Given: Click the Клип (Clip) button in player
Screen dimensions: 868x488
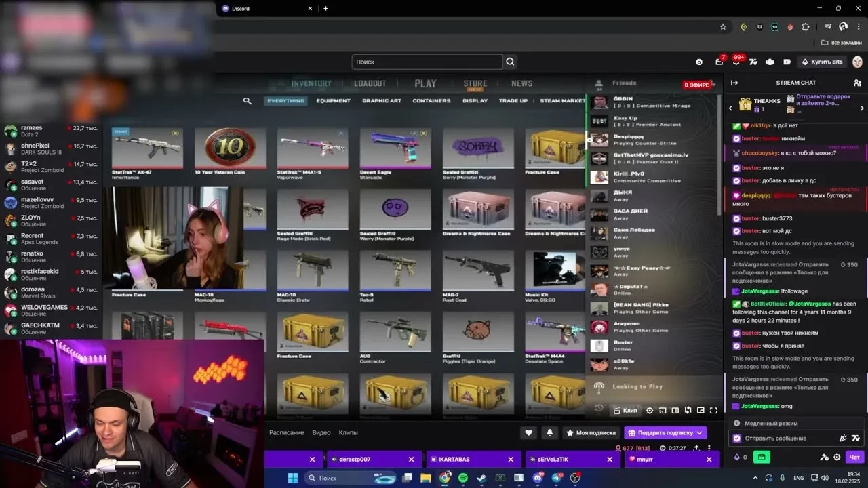Looking at the screenshot, I should tap(625, 410).
